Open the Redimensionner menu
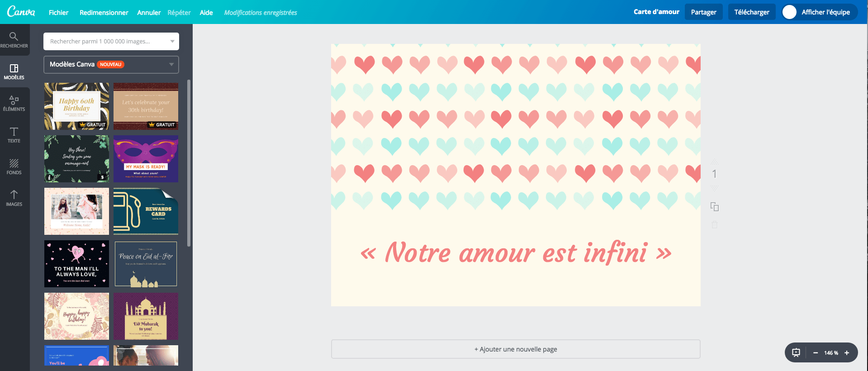 (x=104, y=13)
